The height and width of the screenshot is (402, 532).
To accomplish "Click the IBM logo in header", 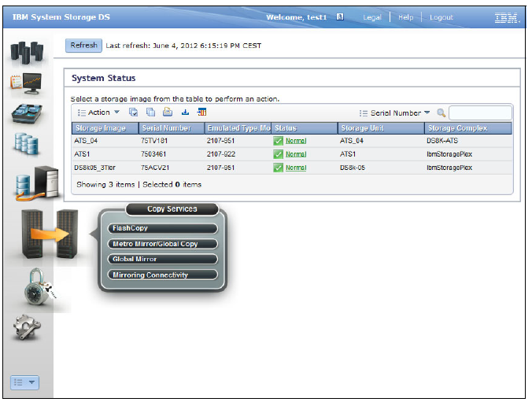I will 506,17.
